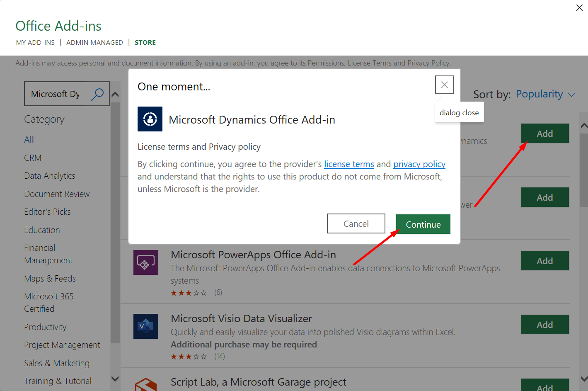Click the Microsoft Dynamics Office Add-in icon
This screenshot has height=391, width=588.
click(x=150, y=119)
